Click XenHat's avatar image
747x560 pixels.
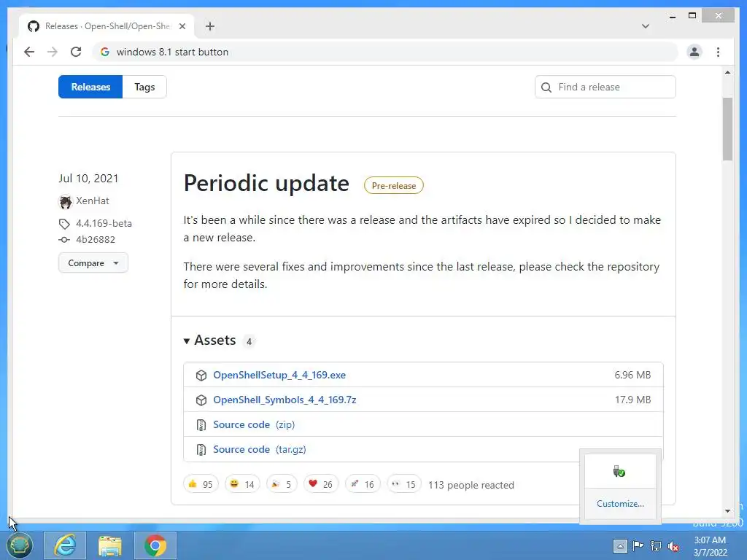65,201
